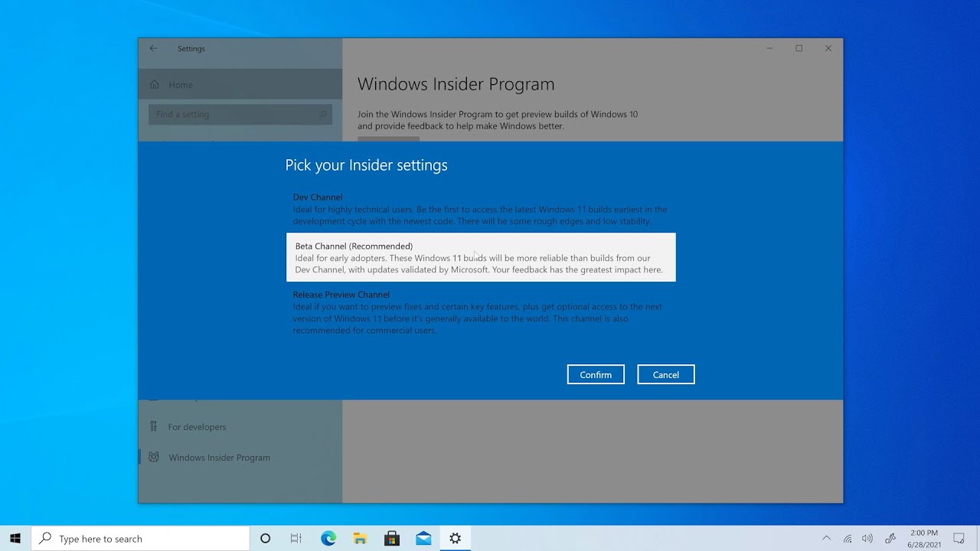
Task: Confirm the Insider settings
Action: [x=596, y=374]
